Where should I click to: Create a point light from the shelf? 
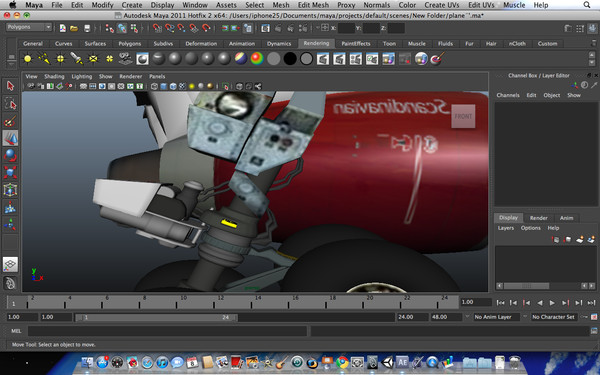click(28, 59)
